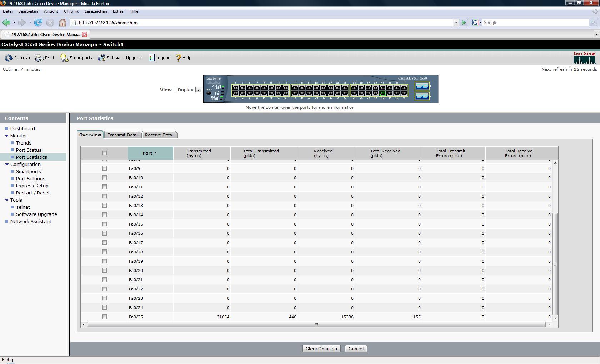Open back button history dropdown arrow
This screenshot has height=364, width=600.
click(14, 23)
